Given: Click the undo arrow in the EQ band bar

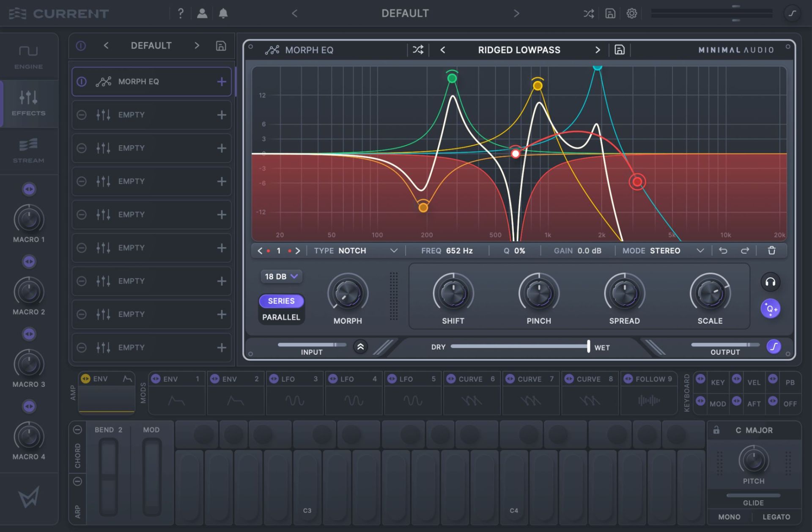Looking at the screenshot, I should (x=723, y=251).
